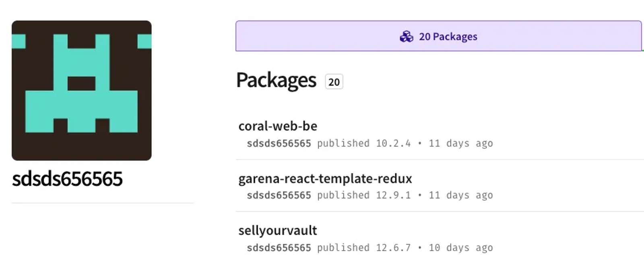Screen dimensions: 644x262
Task: Click the word "published" under sellyourvault
Action: (343, 248)
